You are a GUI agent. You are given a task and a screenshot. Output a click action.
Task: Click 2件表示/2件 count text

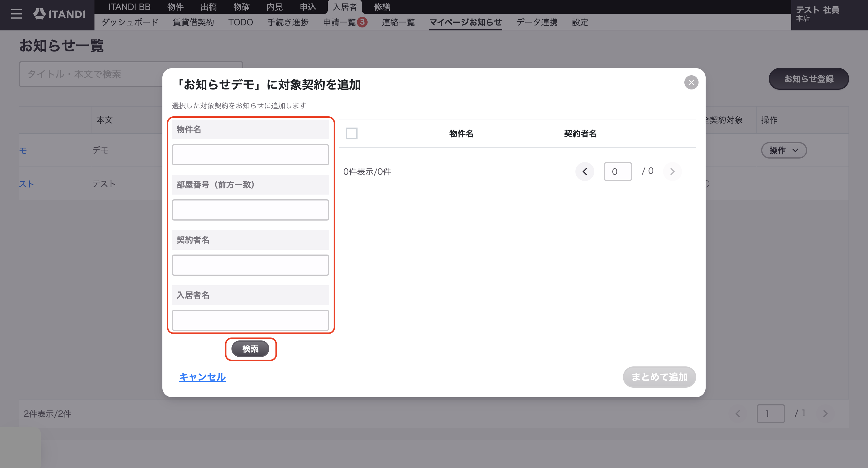[47, 413]
